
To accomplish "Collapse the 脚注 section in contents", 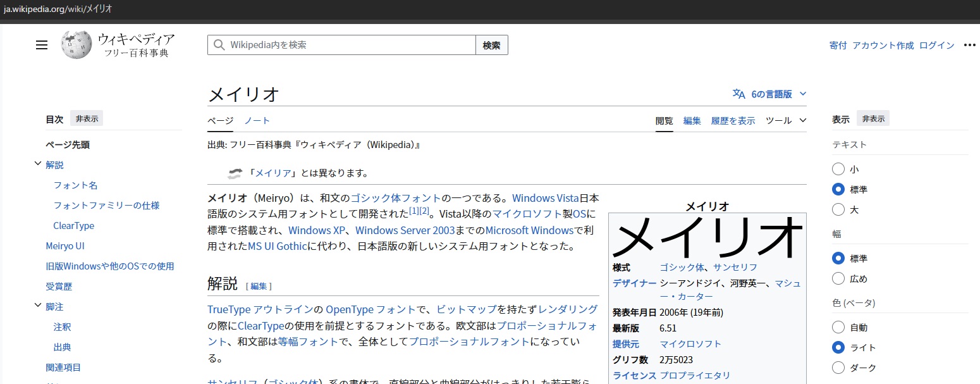I will coord(37,306).
